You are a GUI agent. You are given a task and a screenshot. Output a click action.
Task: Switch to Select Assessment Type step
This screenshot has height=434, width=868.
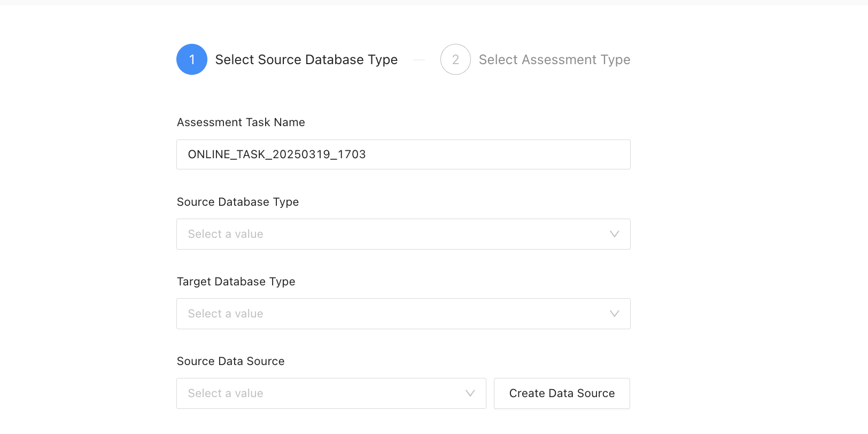tap(554, 59)
